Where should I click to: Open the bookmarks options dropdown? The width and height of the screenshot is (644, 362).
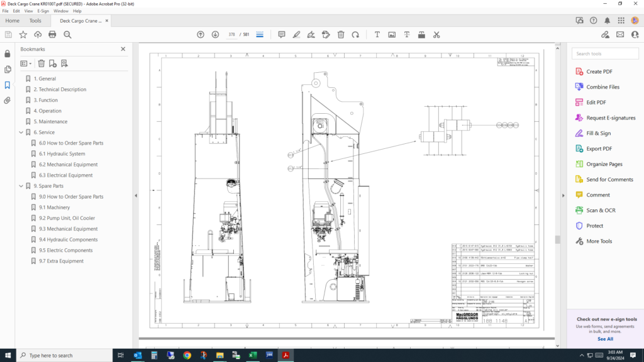[26, 63]
